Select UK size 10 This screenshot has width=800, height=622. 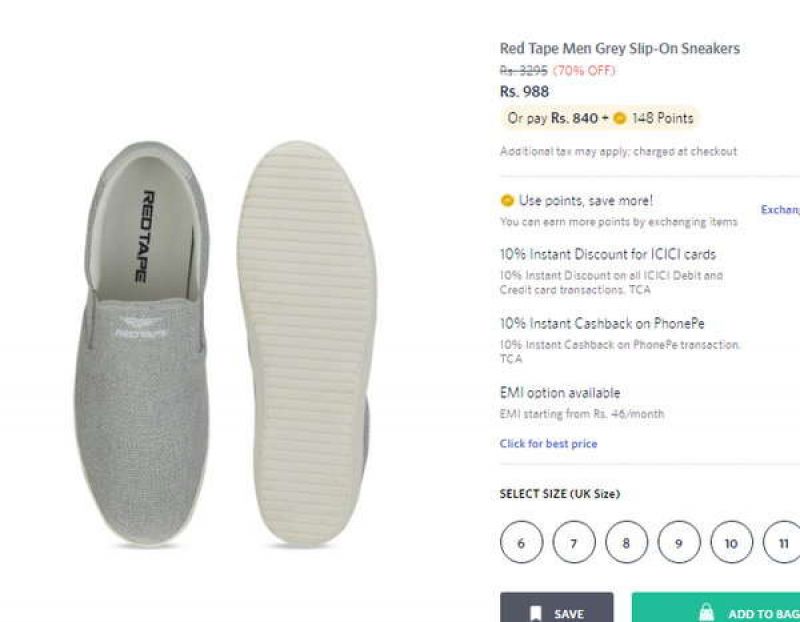point(732,543)
